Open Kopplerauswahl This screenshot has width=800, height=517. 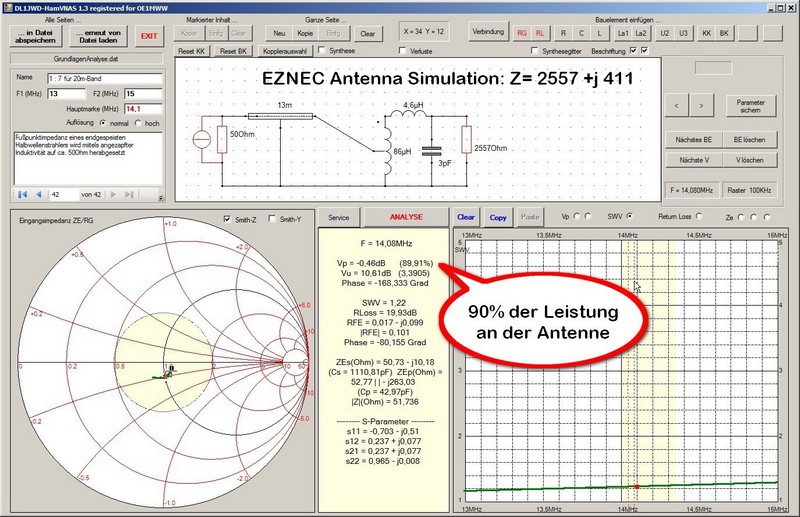[x=285, y=51]
